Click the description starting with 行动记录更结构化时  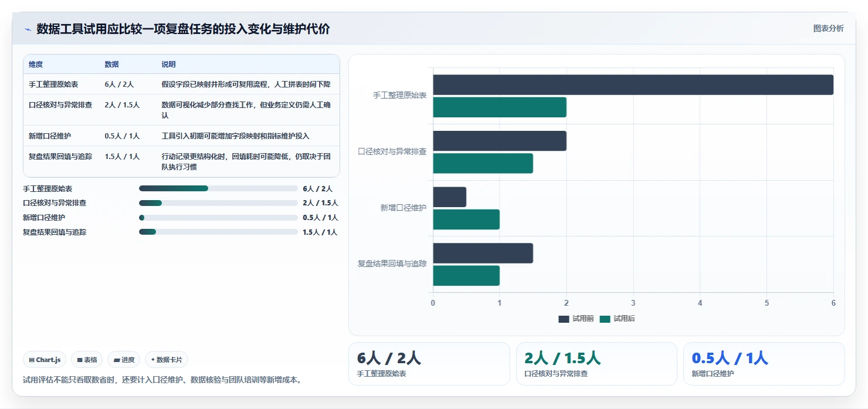(x=246, y=162)
